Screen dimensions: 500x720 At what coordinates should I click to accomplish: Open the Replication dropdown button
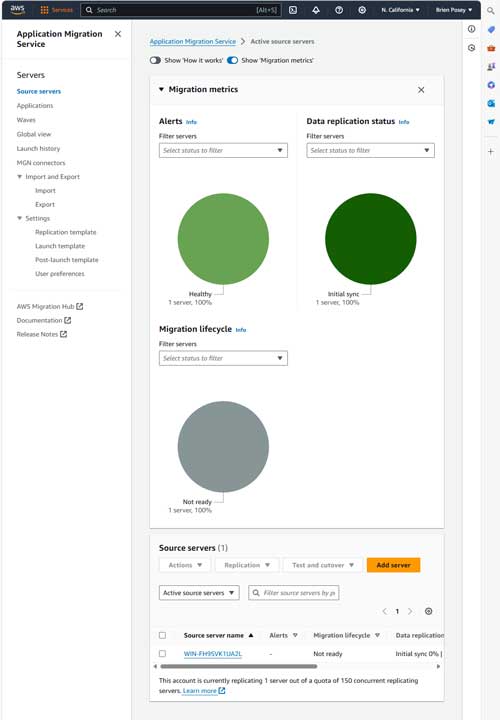click(247, 565)
